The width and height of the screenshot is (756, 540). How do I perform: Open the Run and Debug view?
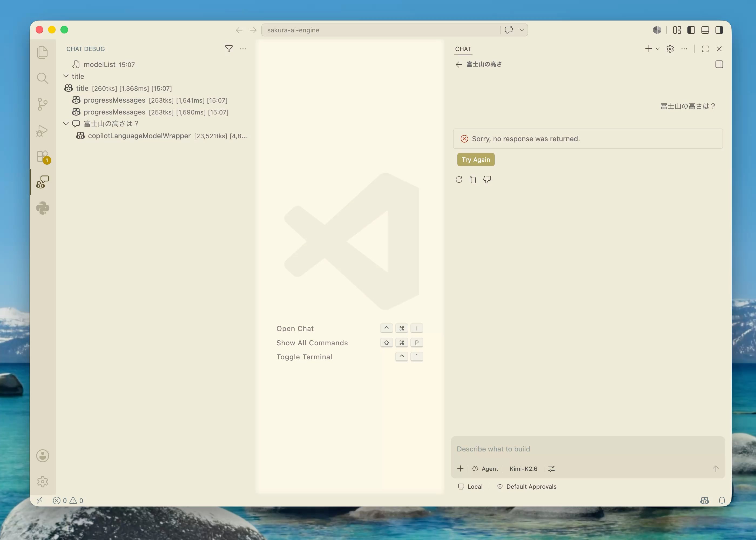pyautogui.click(x=43, y=130)
